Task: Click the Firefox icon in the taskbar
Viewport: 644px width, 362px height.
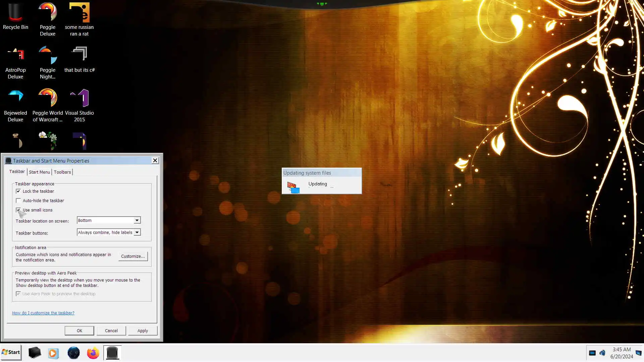Action: point(93,353)
